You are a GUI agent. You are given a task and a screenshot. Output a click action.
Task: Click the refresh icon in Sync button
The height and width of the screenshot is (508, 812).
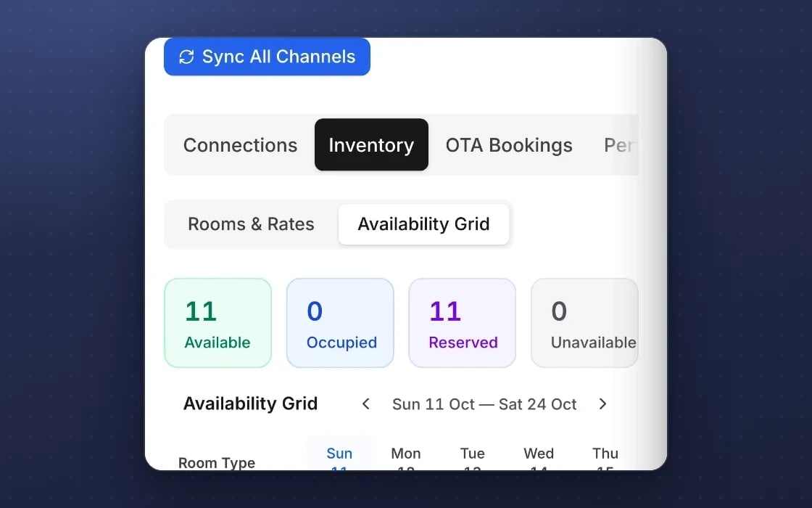pyautogui.click(x=186, y=57)
